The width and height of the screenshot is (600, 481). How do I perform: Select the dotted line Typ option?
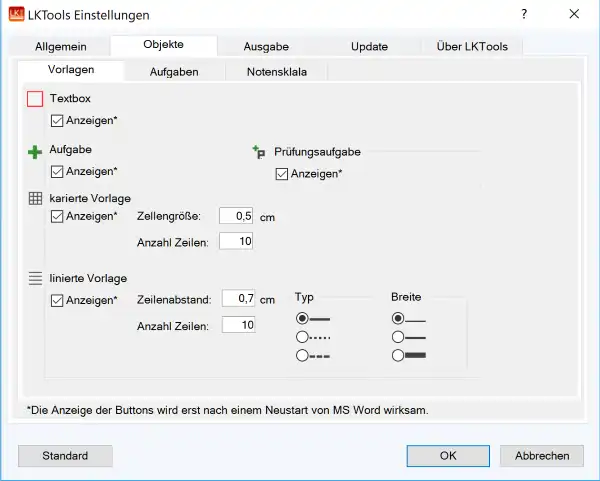(302, 337)
